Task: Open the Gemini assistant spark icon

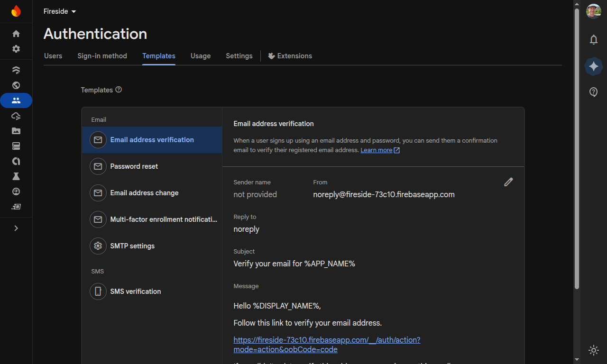Action: (593, 66)
